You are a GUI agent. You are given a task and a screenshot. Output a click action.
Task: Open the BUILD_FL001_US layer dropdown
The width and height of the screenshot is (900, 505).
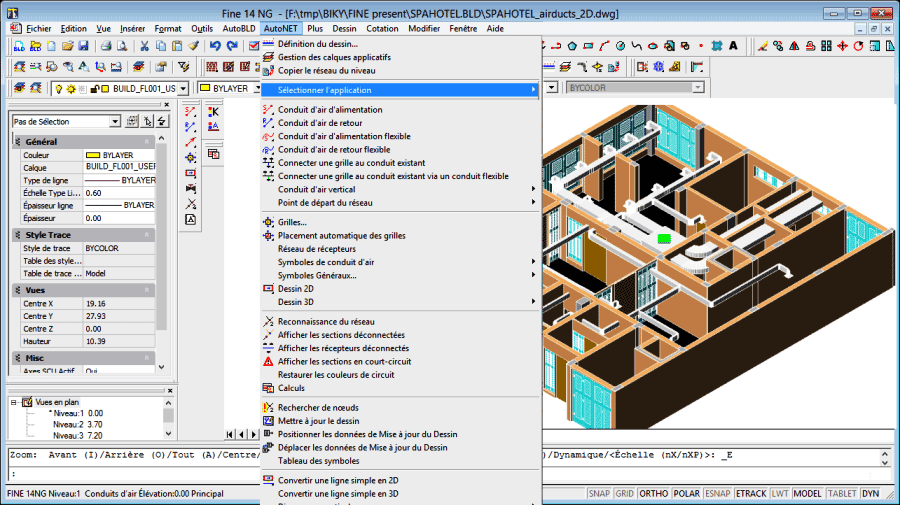tap(183, 88)
